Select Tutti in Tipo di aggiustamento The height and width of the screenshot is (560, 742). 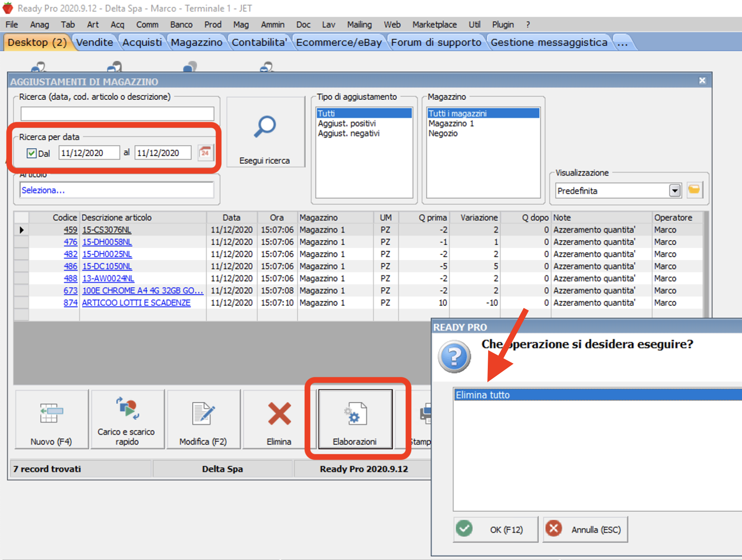pyautogui.click(x=364, y=113)
